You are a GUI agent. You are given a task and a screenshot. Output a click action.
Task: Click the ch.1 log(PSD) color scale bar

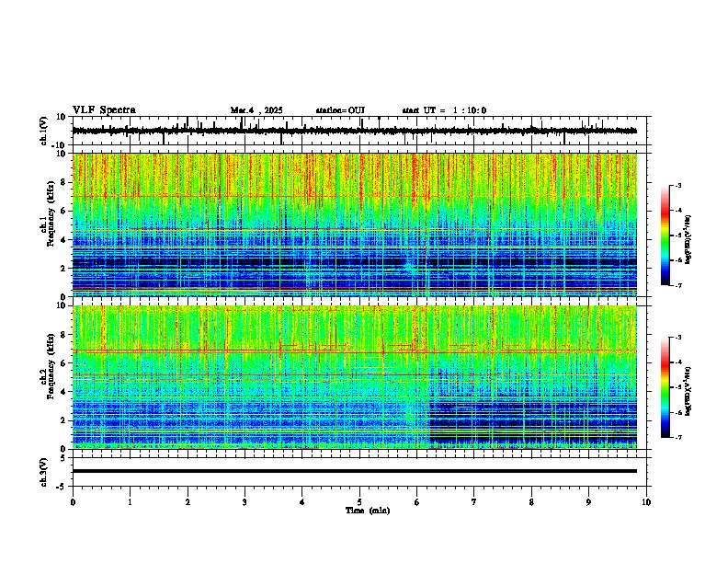point(665,236)
